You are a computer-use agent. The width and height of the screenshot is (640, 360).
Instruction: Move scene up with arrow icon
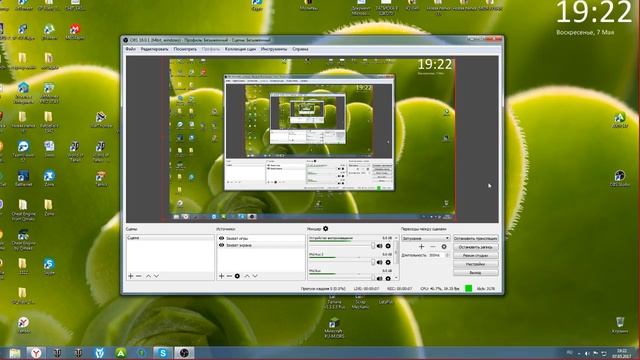coord(149,276)
